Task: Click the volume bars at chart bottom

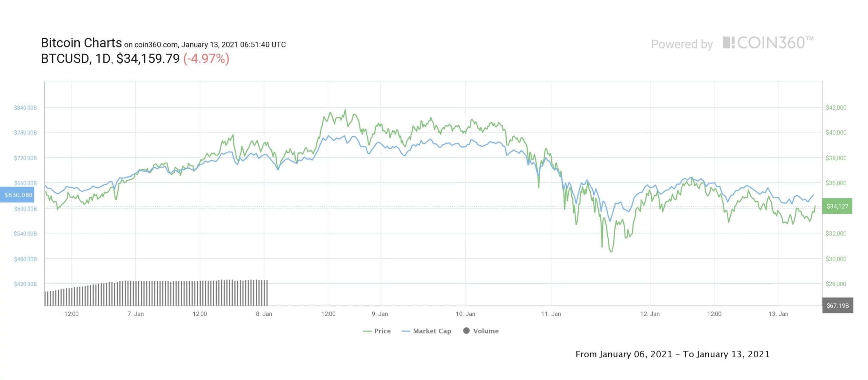Action: pyautogui.click(x=156, y=293)
